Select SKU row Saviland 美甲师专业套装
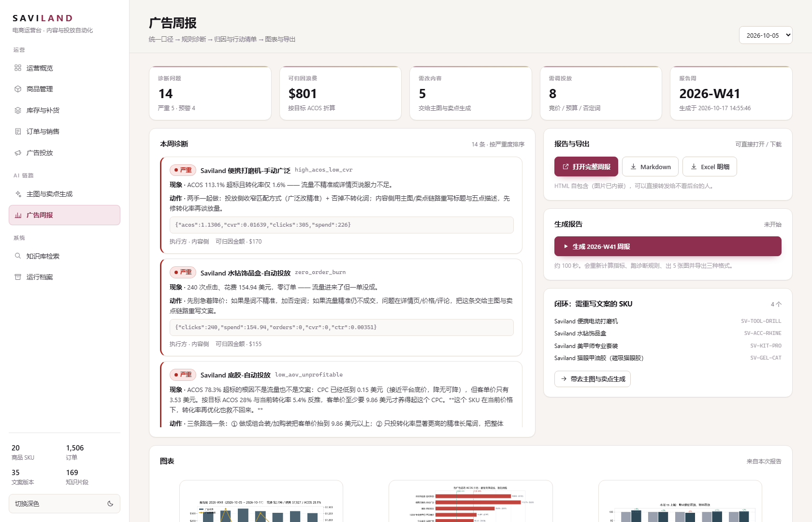 (668, 346)
